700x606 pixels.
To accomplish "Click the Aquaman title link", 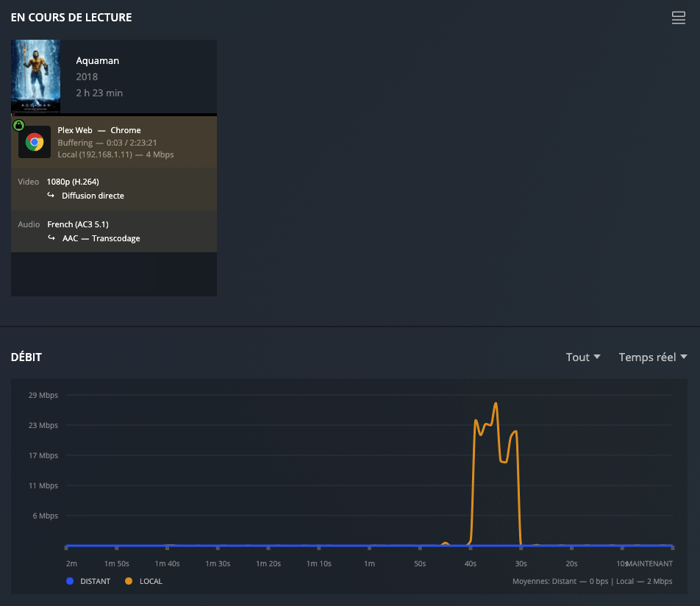I will (97, 60).
